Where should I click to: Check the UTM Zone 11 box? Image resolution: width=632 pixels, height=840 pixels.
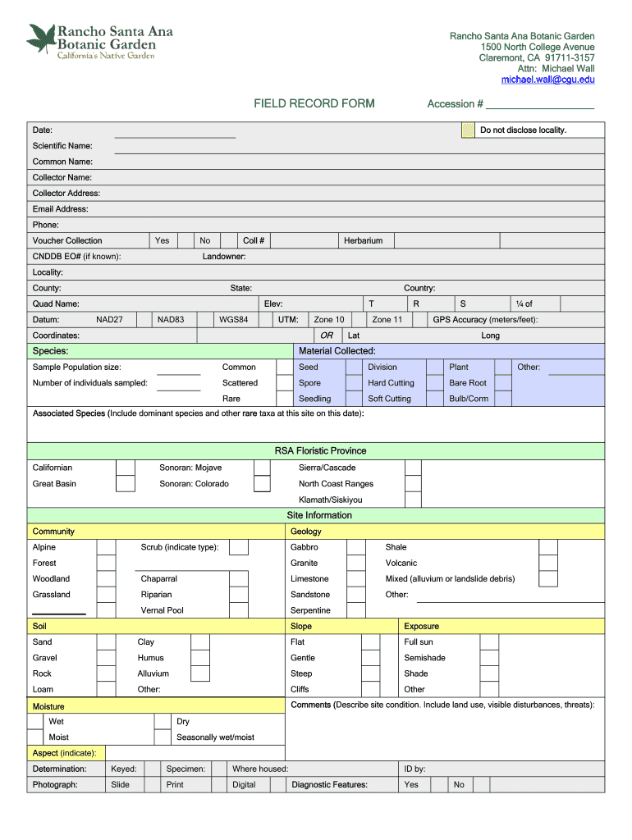coord(419,319)
